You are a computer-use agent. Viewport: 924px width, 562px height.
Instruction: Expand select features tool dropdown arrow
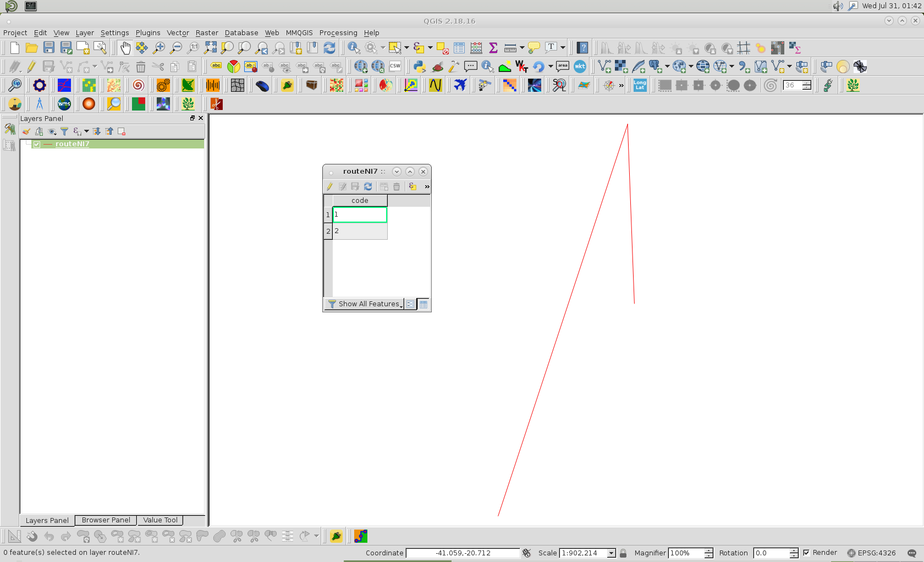coord(407,48)
